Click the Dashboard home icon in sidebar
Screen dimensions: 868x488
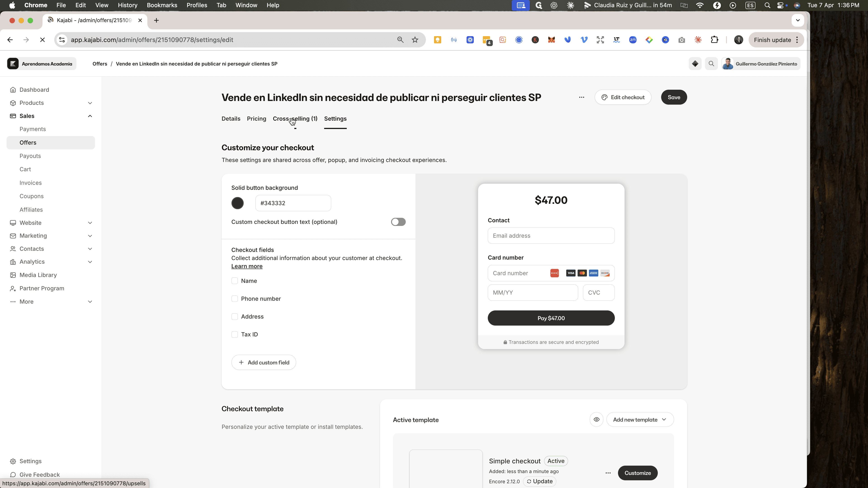13,90
